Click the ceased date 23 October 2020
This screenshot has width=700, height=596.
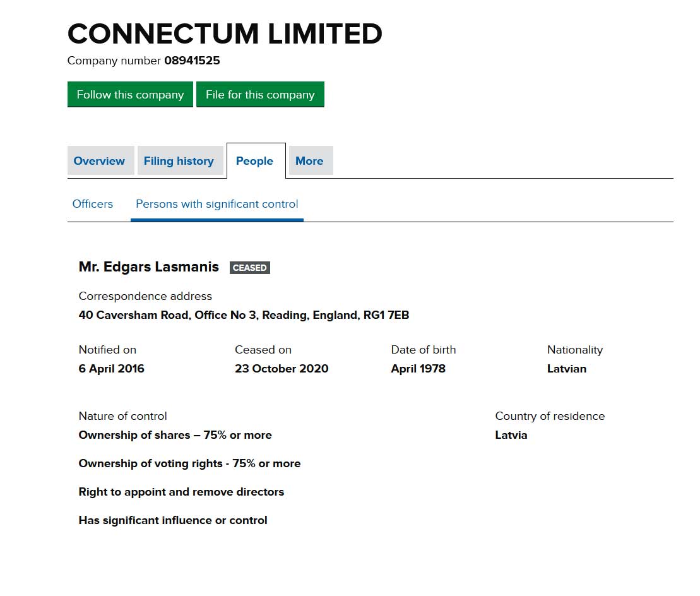[x=282, y=369]
